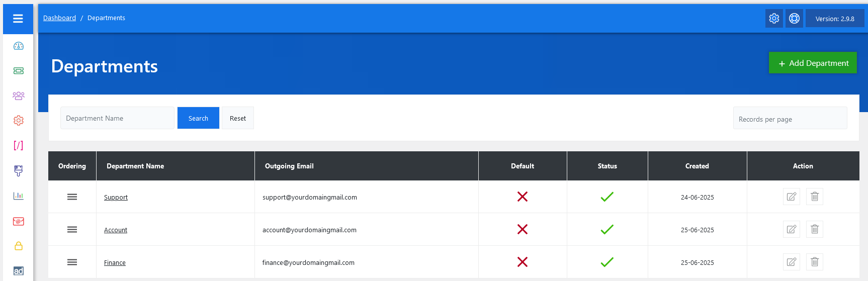The height and width of the screenshot is (281, 868).
Task: Open the bar chart reports icon
Action: click(19, 196)
